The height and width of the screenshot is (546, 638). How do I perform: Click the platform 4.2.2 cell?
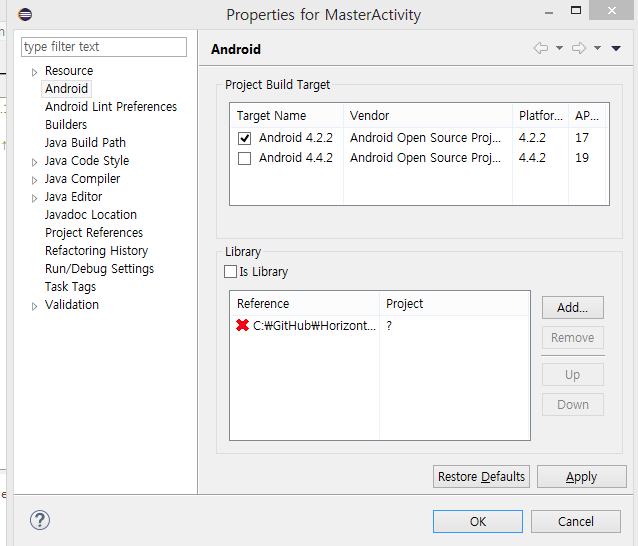(x=532, y=138)
